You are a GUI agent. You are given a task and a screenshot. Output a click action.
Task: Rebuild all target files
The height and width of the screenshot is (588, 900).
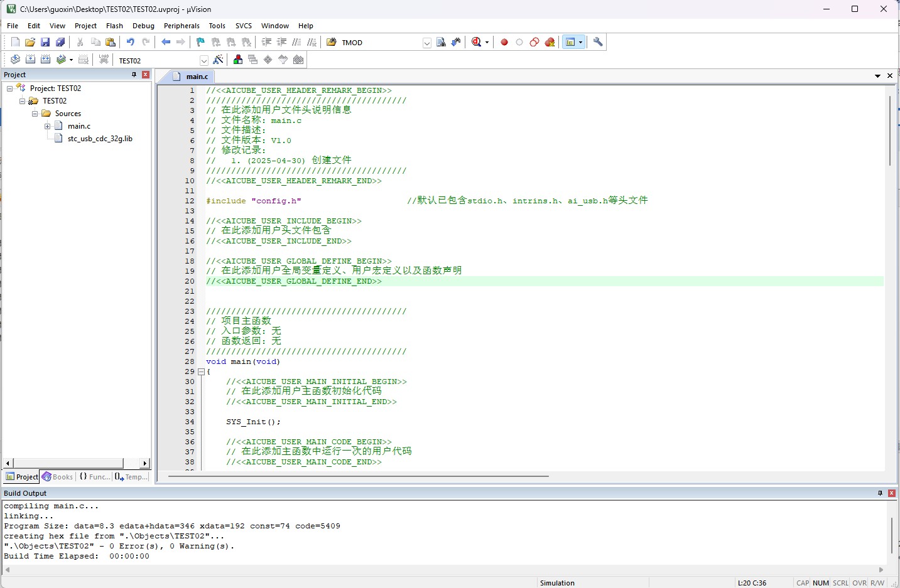pos(45,60)
